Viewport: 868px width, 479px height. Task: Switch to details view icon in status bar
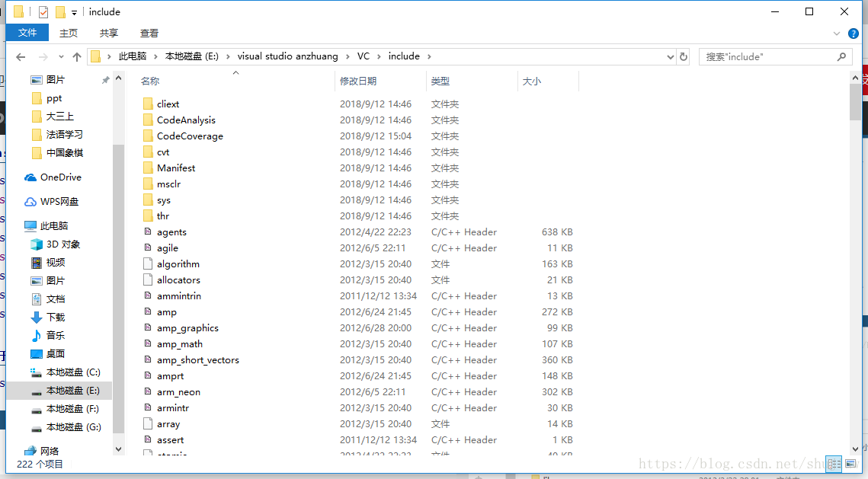pos(834,463)
